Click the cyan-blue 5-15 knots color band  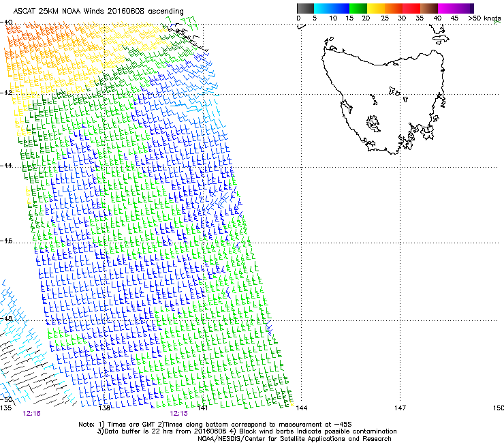[x=332, y=8]
